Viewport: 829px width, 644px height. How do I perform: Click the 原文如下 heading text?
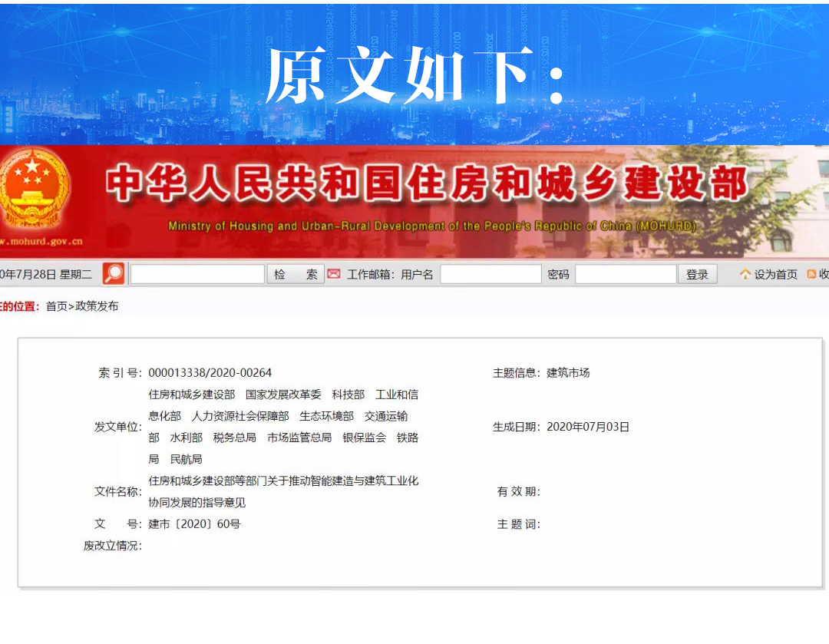click(414, 74)
